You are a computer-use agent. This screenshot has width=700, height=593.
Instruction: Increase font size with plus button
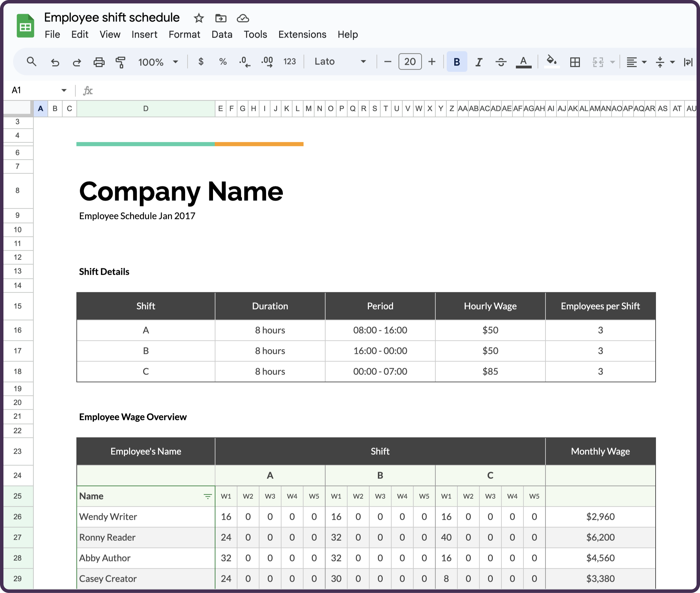click(432, 62)
